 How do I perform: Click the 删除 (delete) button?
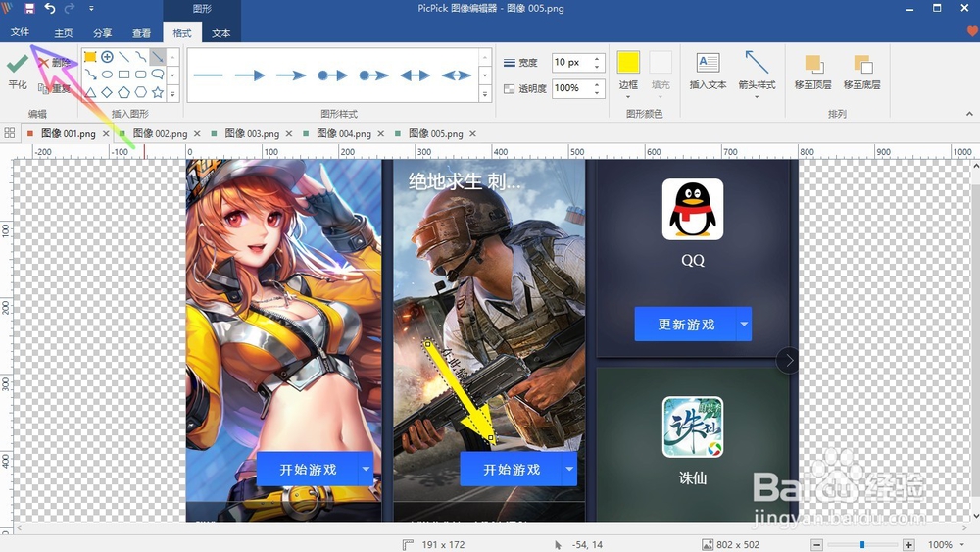click(54, 63)
